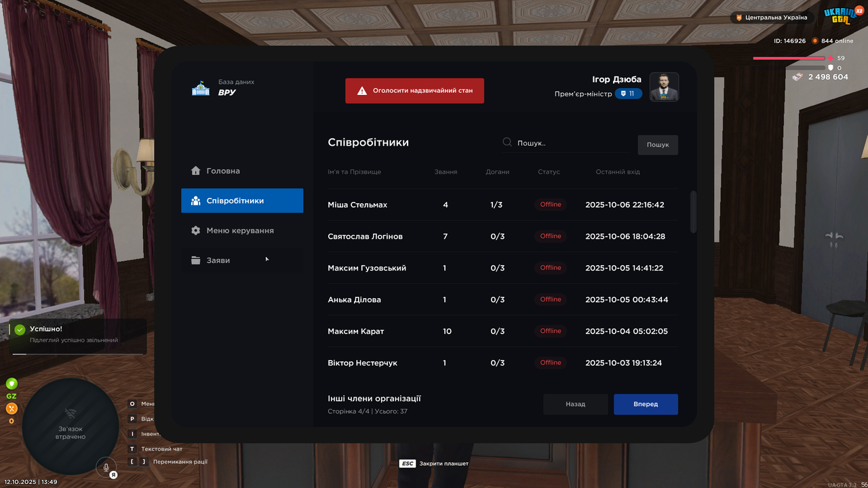Select employee Святослав Логінов

tap(502, 237)
